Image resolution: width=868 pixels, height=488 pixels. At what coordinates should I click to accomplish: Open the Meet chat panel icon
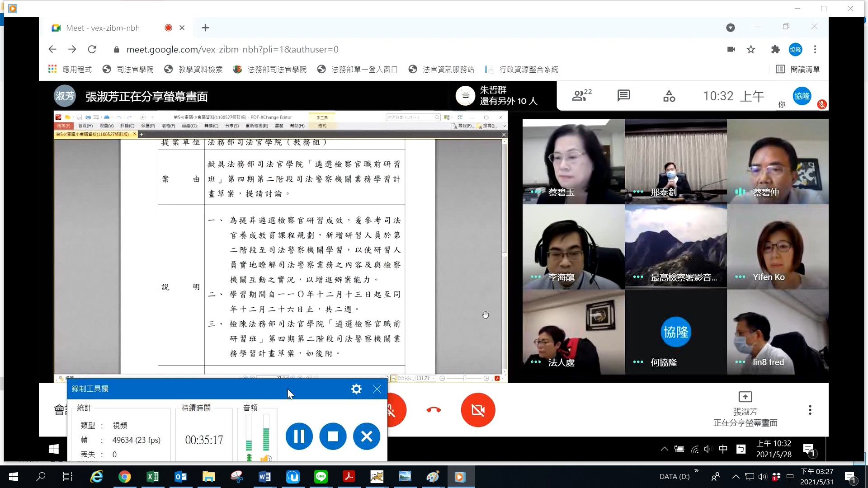coord(623,95)
